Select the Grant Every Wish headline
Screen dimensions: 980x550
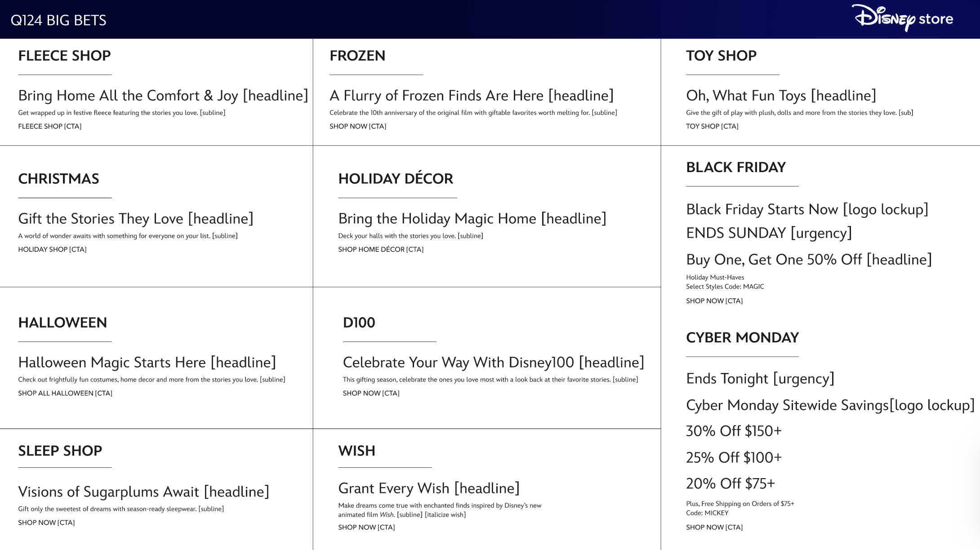(428, 488)
